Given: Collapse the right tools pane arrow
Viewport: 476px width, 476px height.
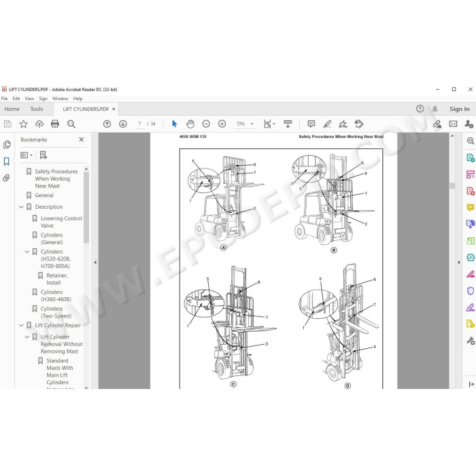Looking at the screenshot, I should (459, 262).
